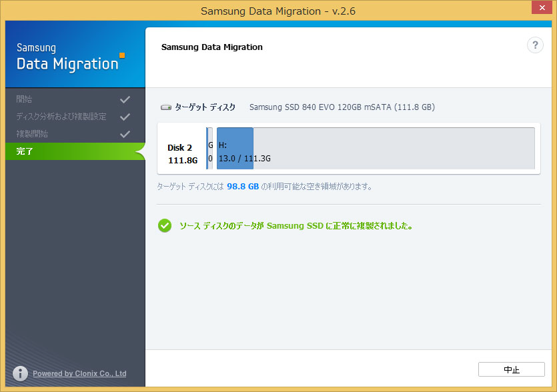Click the successful clone message text

296,226
